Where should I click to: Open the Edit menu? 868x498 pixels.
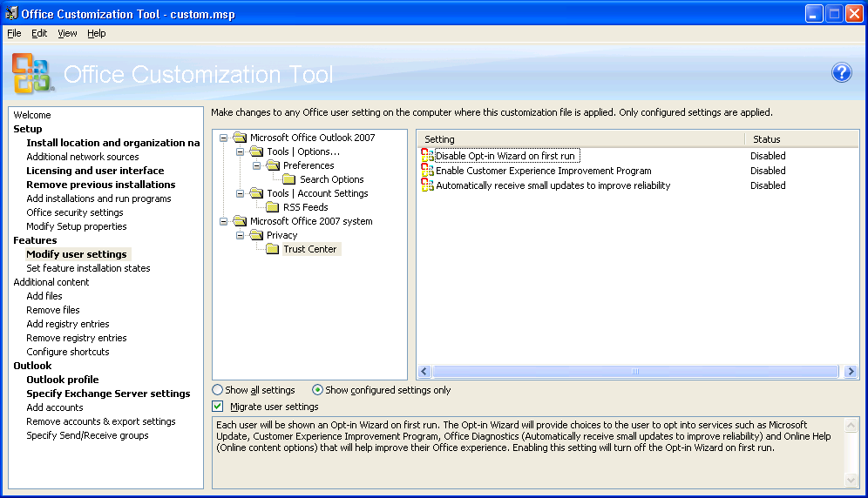pos(39,33)
